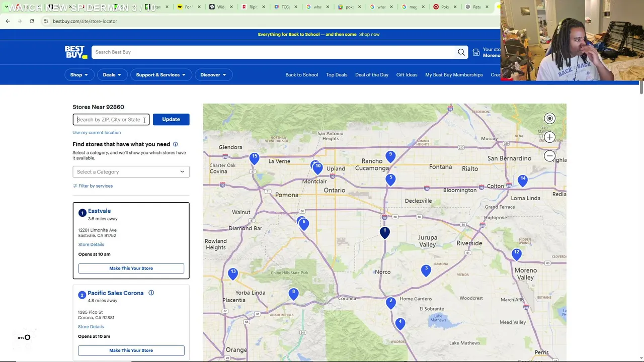This screenshot has height=362, width=644.
Task: Click the 12281 Limonite Ave address text
Action: 97,230
